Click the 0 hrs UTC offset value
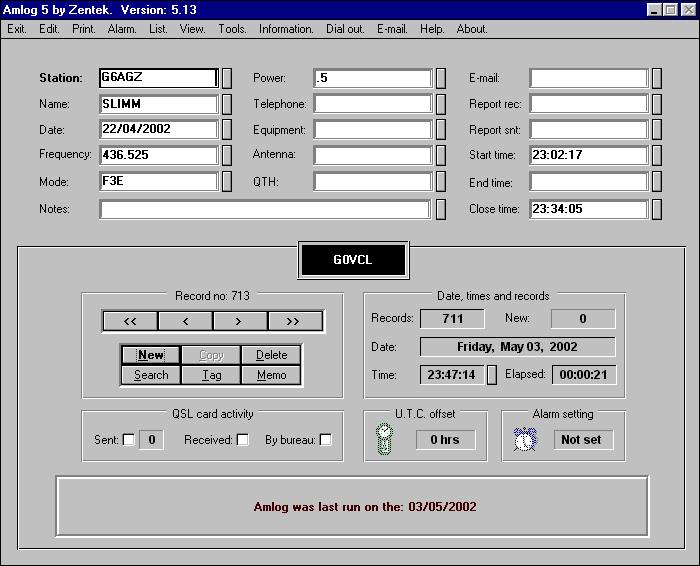Screen dimensions: 700x566 tap(445, 440)
